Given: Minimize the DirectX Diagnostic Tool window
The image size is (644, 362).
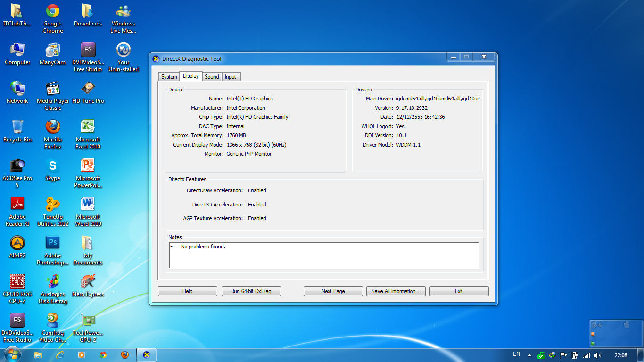Looking at the screenshot, I should pos(454,57).
